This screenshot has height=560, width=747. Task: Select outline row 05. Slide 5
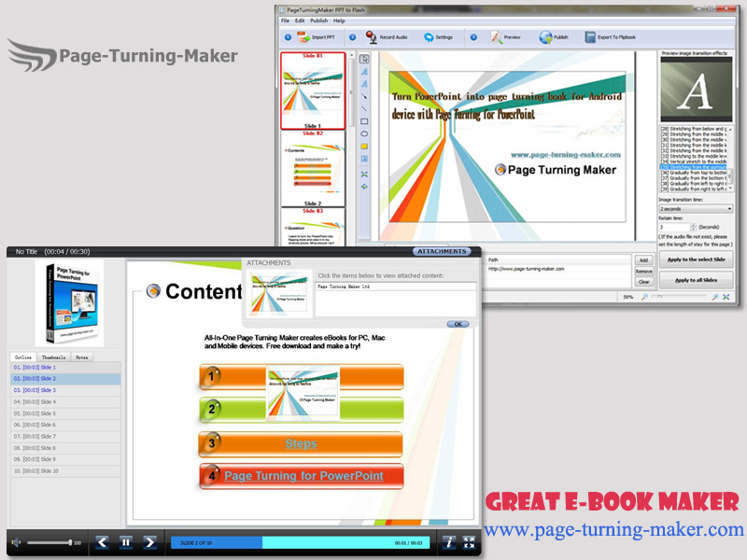click(65, 413)
